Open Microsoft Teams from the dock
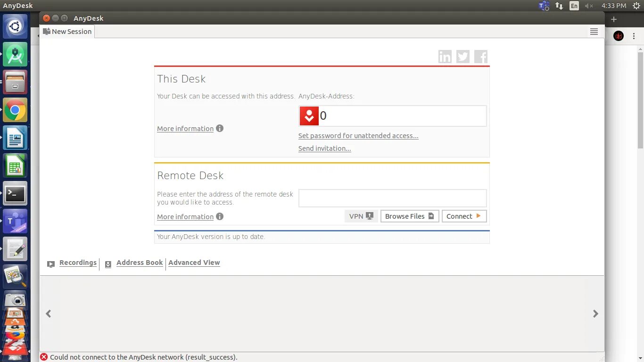Screen dimensions: 644x362 (x=15, y=222)
